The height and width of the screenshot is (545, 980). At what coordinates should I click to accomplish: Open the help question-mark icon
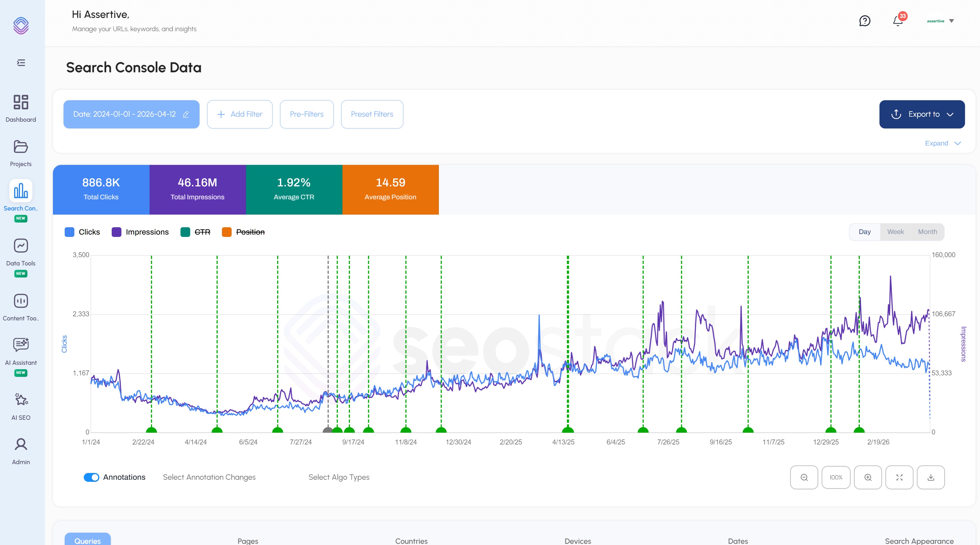point(865,21)
